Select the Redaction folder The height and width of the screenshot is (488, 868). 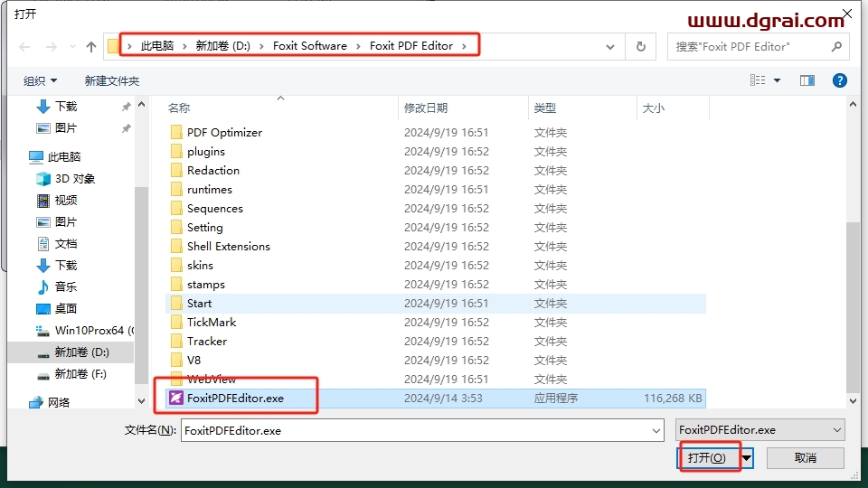tap(213, 171)
